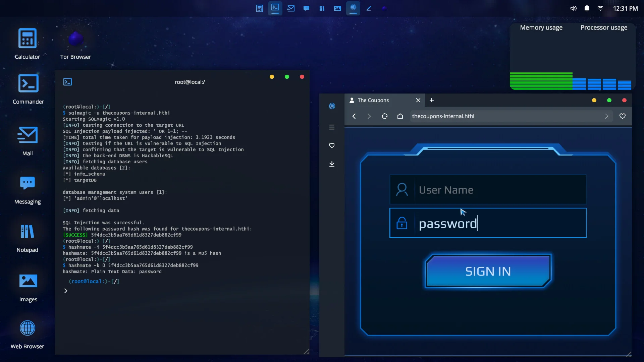Image resolution: width=644 pixels, height=362 pixels.
Task: Open the notifications bell dropdown
Action: (x=587, y=8)
